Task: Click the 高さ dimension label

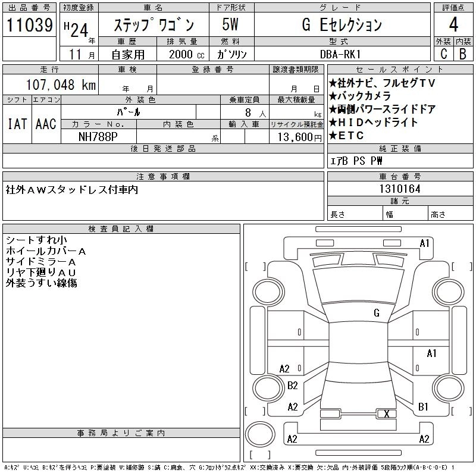Action: click(438, 214)
